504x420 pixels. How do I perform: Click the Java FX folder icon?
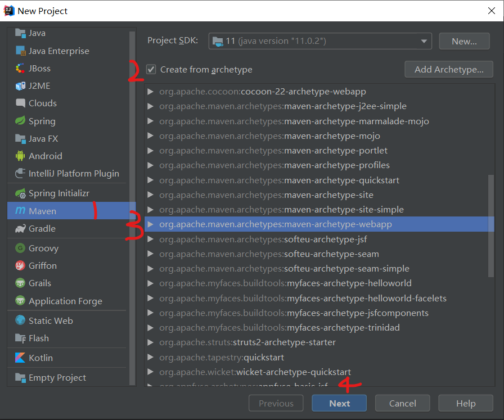pos(20,138)
